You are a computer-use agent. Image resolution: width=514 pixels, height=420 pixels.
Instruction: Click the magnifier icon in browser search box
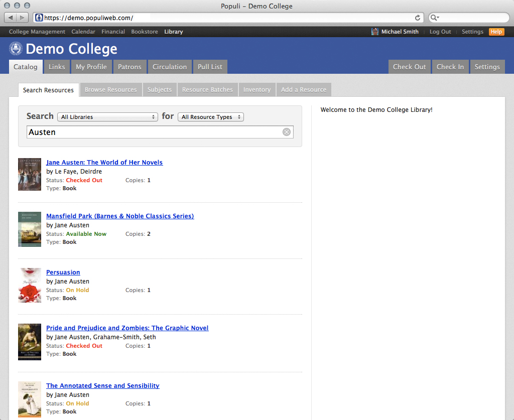(x=434, y=18)
